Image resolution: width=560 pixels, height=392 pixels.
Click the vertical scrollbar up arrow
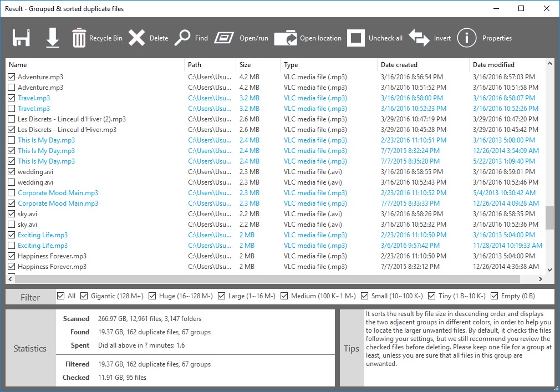pos(549,64)
